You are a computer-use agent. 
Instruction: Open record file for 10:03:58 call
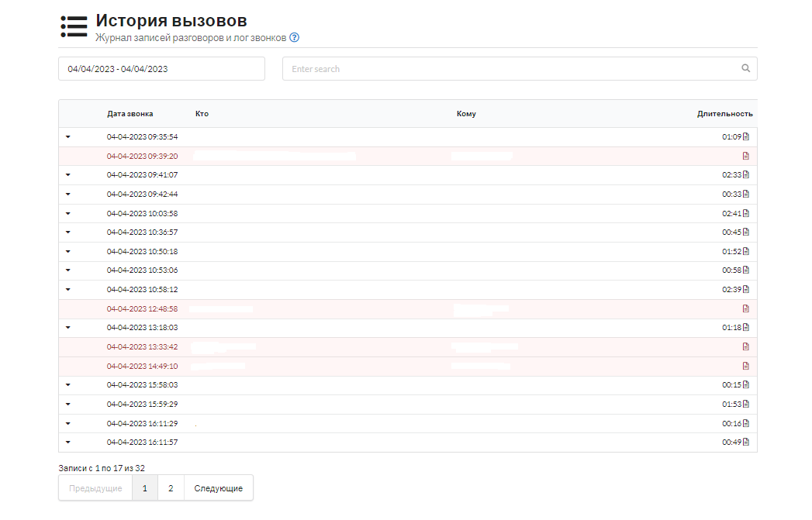(x=746, y=213)
